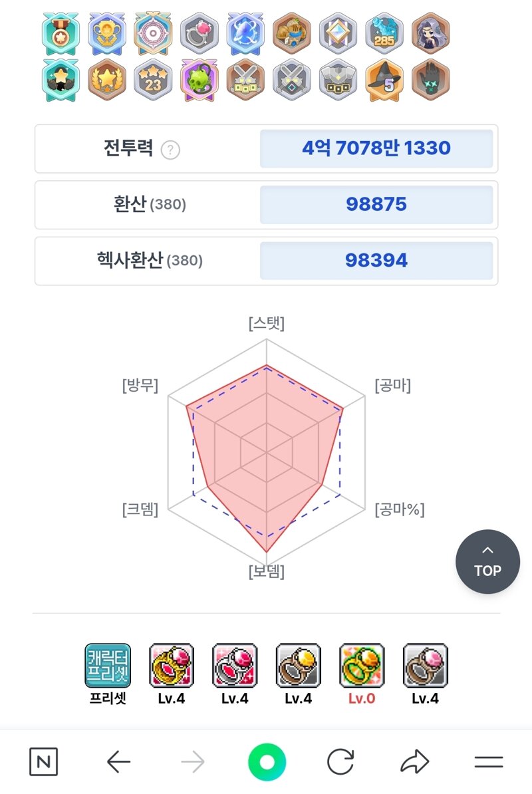This screenshot has height=794, width=532.
Task: Go back with the left arrow
Action: pos(119,761)
